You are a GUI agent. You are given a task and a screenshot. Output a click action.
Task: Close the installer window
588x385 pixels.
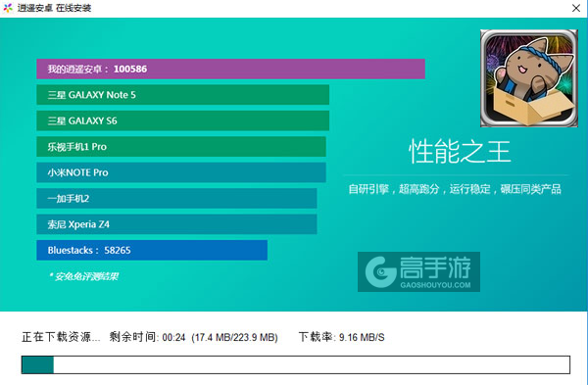click(x=576, y=8)
